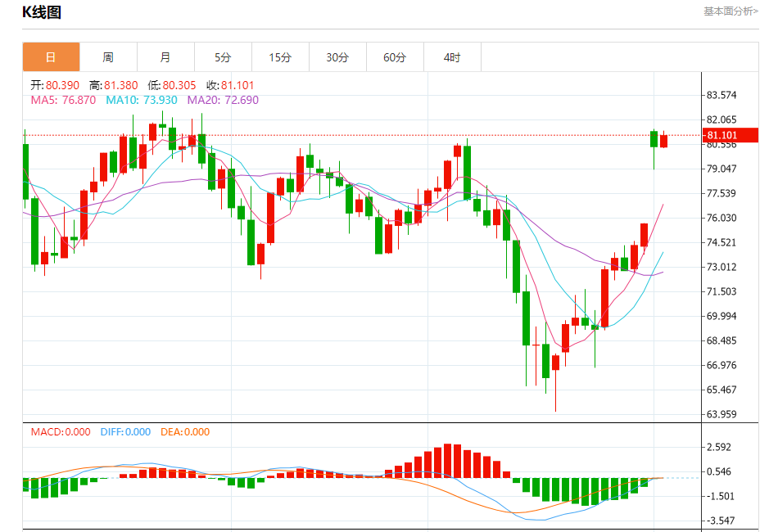Open the 60分 interval tab
769x532 pixels.
pos(396,57)
